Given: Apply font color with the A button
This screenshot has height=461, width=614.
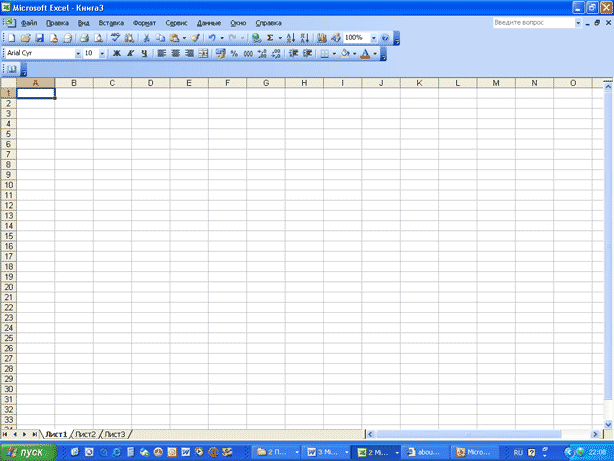Looking at the screenshot, I should (365, 53).
